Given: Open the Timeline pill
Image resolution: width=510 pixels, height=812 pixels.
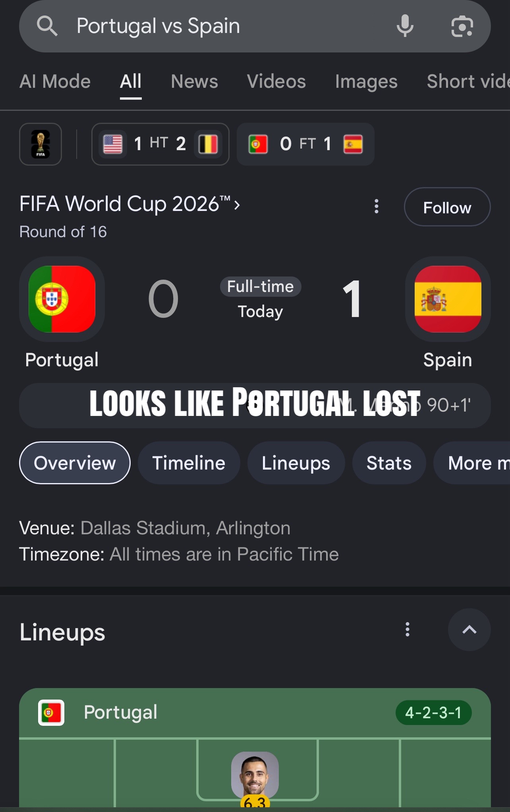Looking at the screenshot, I should point(189,463).
